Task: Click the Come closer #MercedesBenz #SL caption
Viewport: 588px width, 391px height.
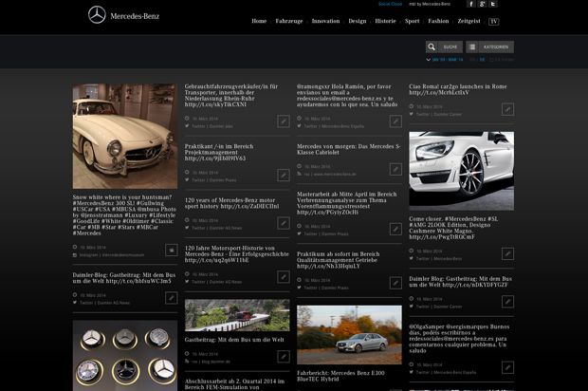Action: [x=453, y=228]
